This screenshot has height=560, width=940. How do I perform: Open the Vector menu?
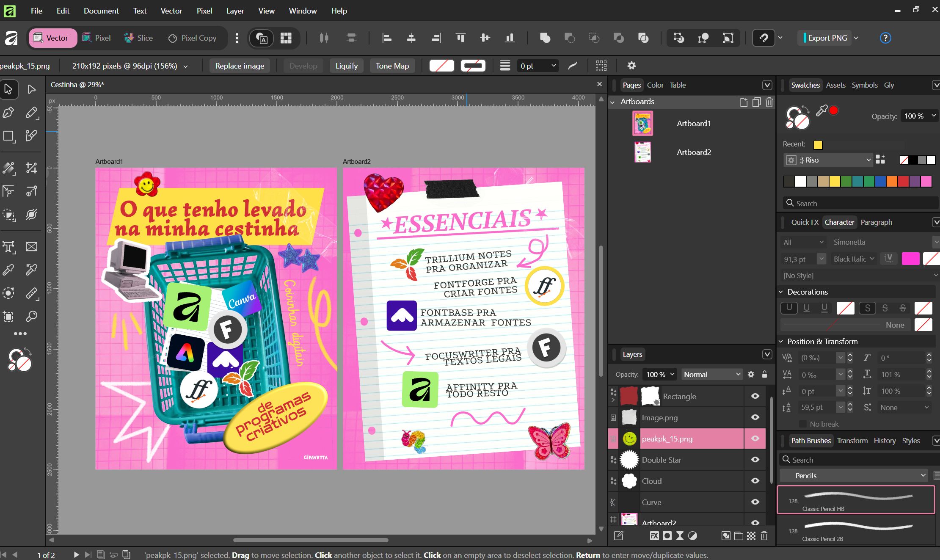pyautogui.click(x=171, y=11)
